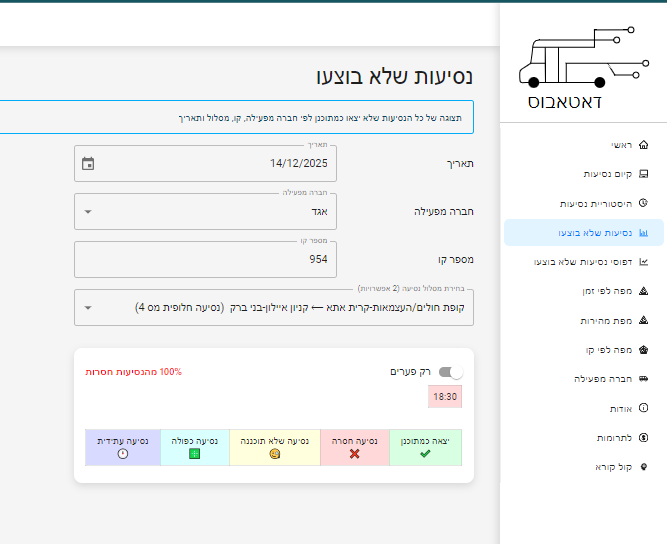Click the description banner starting תצוגה של כל הנסיעות
Screen dimensions: 667x544
pos(237,117)
